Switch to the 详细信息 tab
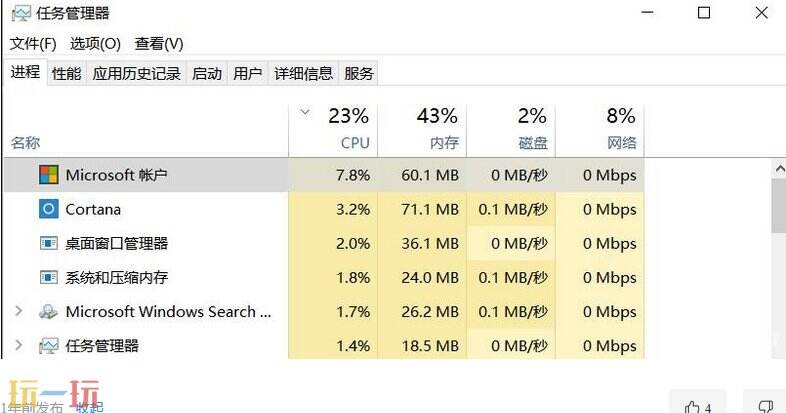The image size is (786, 413). click(x=303, y=73)
